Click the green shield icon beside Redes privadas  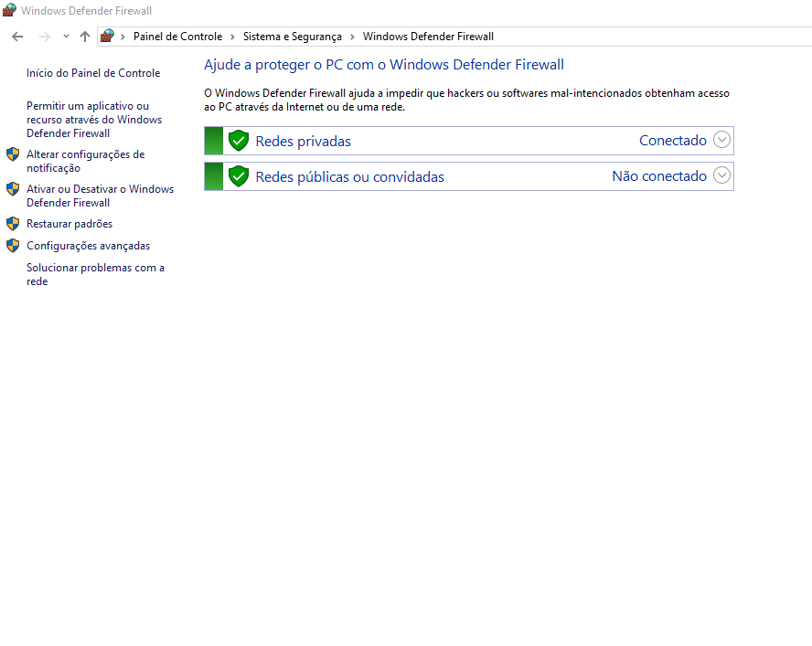click(239, 141)
